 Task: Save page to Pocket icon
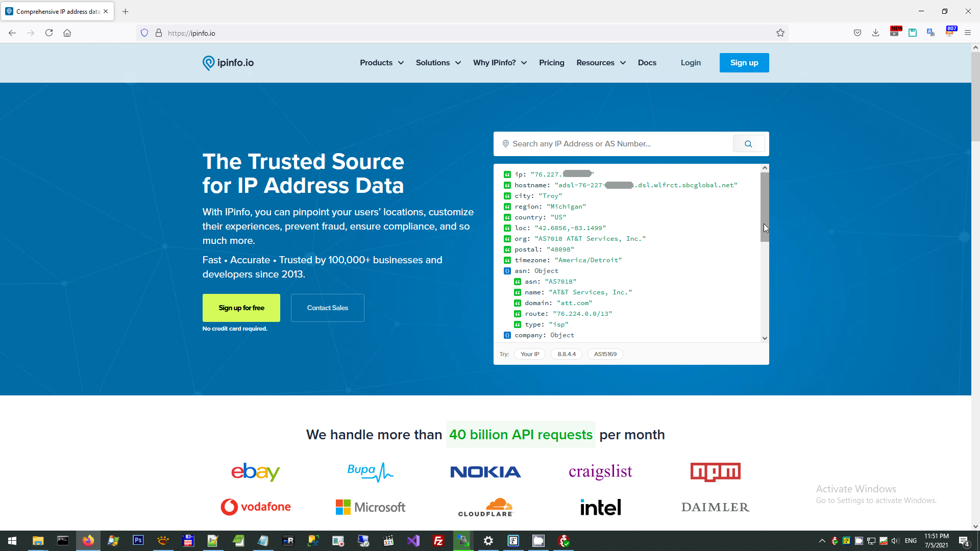857,33
